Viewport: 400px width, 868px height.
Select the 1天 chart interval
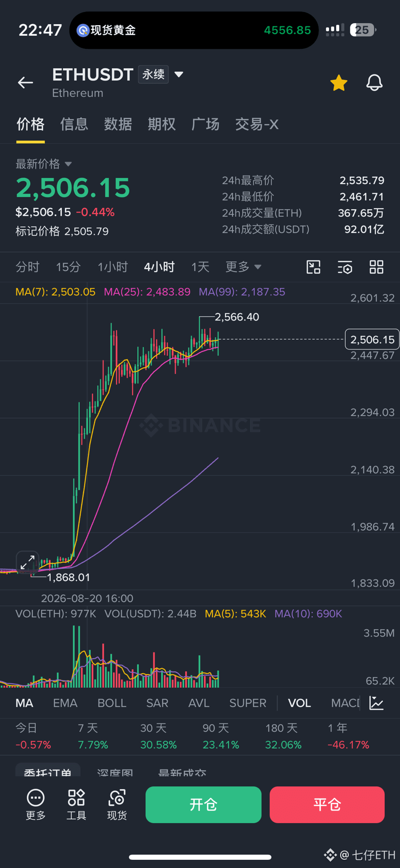point(200,267)
